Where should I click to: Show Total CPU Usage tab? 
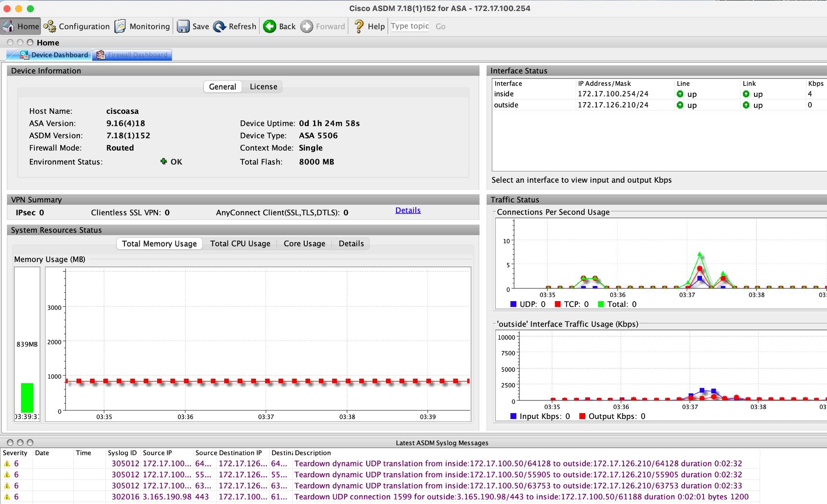[240, 244]
